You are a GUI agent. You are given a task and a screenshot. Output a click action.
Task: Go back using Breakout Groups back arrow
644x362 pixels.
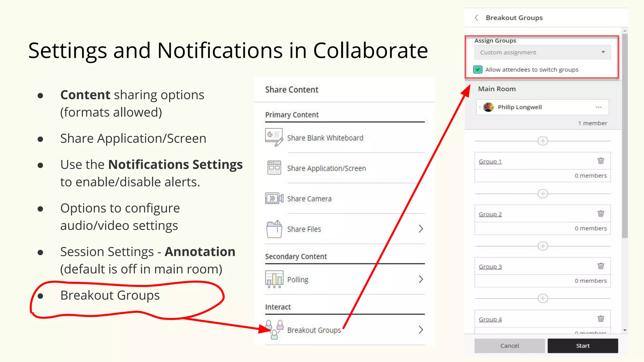pos(476,18)
